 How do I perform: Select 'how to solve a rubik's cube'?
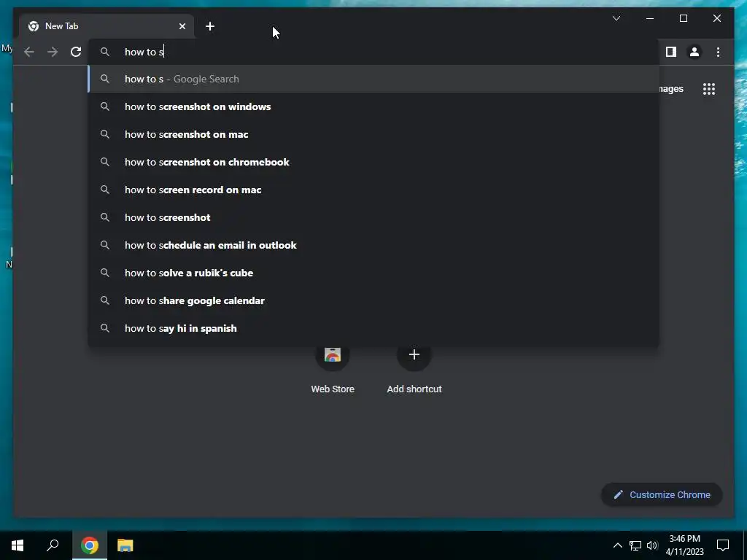tap(373, 273)
